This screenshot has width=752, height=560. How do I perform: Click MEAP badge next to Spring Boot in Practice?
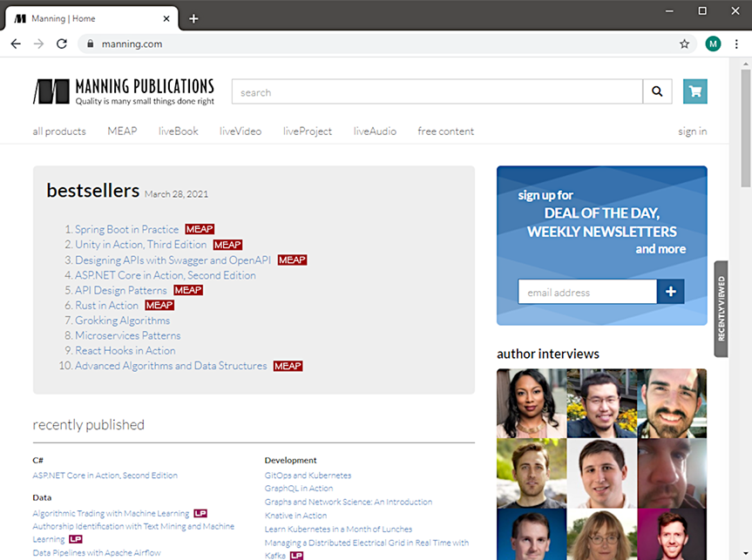pos(200,229)
